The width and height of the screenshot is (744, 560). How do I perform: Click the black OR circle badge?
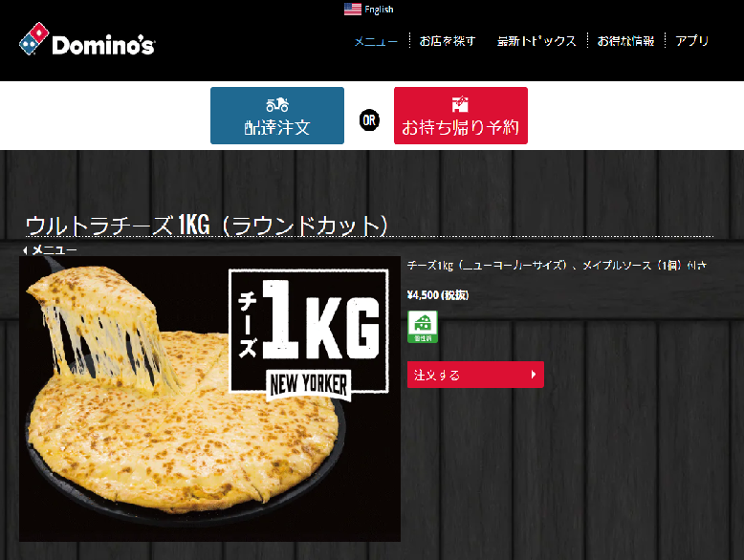[x=369, y=120]
